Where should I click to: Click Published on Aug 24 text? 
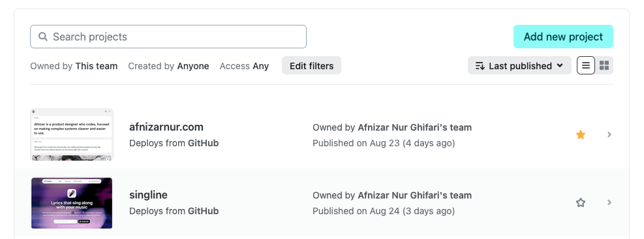pyautogui.click(x=384, y=211)
